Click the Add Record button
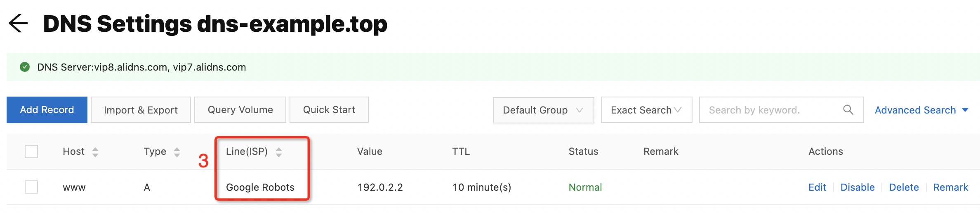Image resolution: width=980 pixels, height=213 pixels. (47, 110)
